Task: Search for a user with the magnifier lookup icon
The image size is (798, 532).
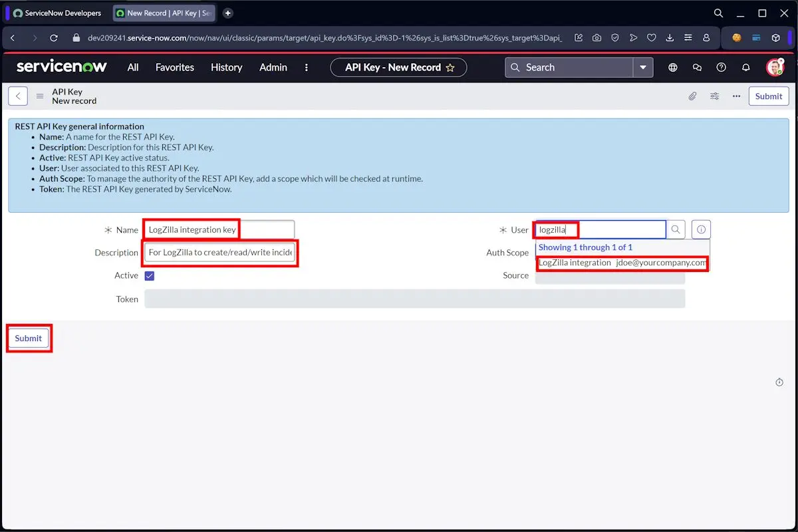Action: coord(676,229)
